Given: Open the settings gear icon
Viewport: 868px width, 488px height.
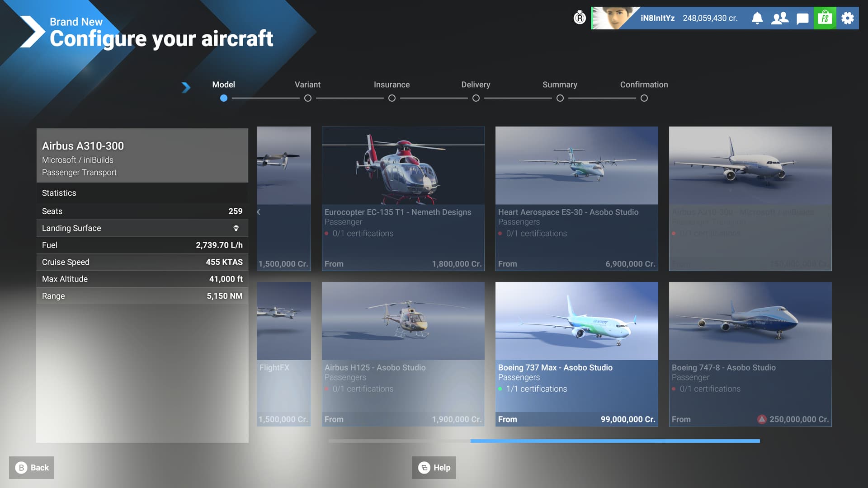Looking at the screenshot, I should [848, 18].
